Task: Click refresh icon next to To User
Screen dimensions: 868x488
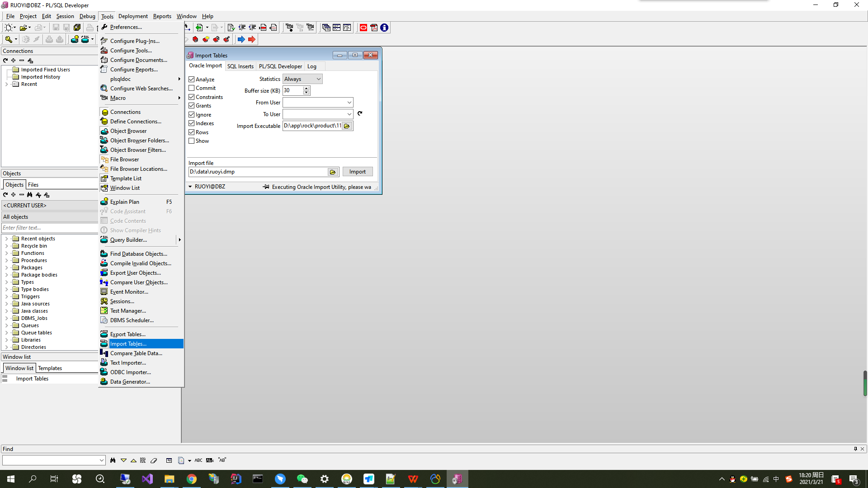Action: pos(360,114)
